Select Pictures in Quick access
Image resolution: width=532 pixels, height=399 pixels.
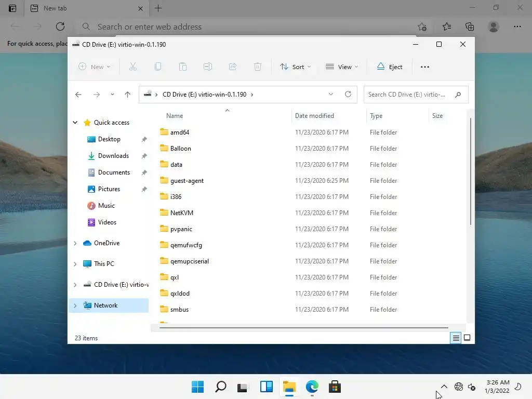109,189
